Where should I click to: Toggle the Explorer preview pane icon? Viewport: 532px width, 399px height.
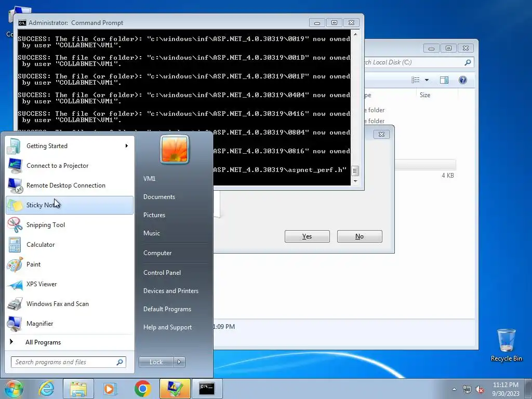point(444,80)
